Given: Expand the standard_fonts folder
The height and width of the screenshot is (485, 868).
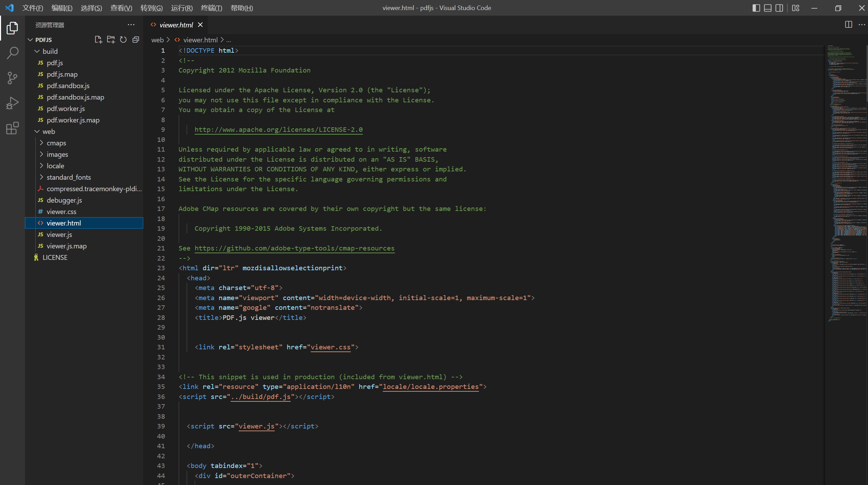Looking at the screenshot, I should (x=41, y=177).
